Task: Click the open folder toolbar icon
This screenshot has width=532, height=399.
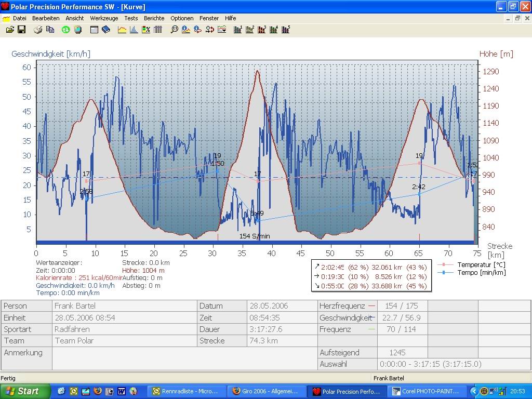Action: pyautogui.click(x=10, y=30)
